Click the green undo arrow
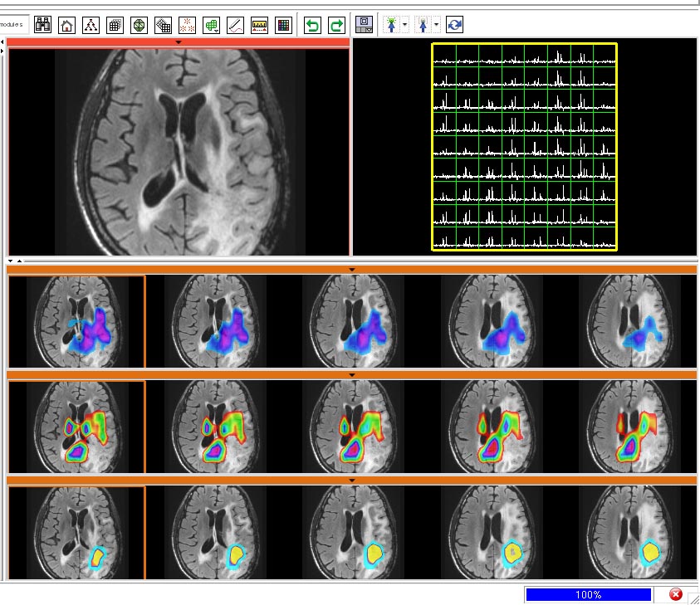This screenshot has width=700, height=605. pyautogui.click(x=312, y=25)
